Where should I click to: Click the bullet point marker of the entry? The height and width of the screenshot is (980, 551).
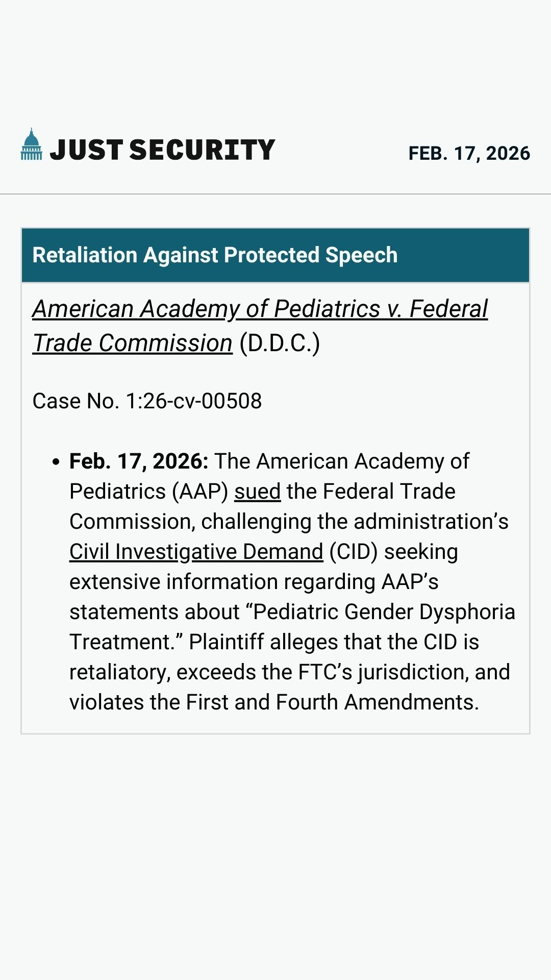coord(56,462)
